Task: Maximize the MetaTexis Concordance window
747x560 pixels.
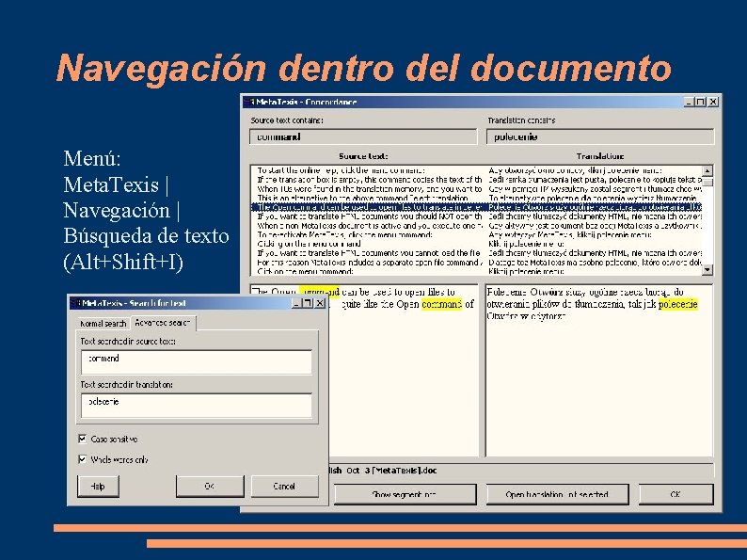Action: pyautogui.click(x=701, y=102)
